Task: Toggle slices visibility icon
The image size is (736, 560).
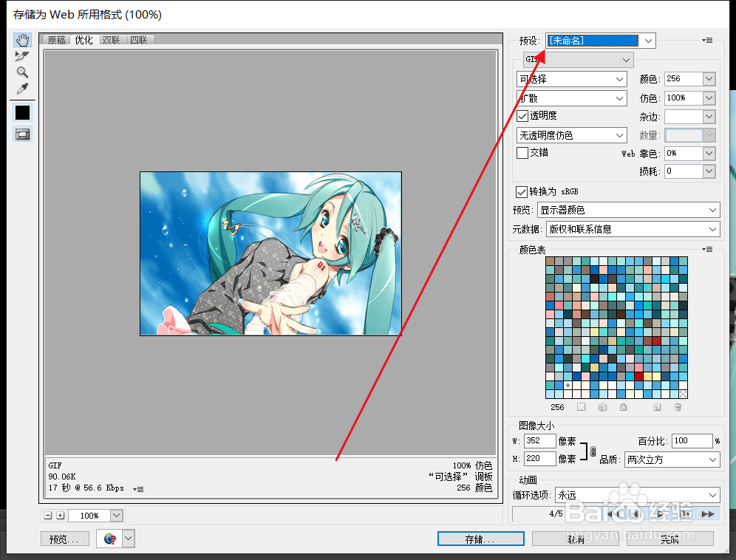Action: (x=22, y=134)
